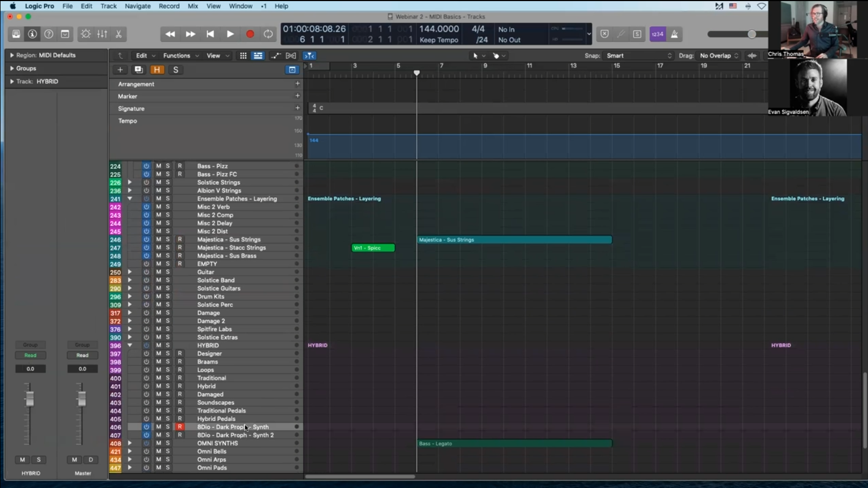The image size is (868, 488).
Task: Click the Go to Beginning transport button
Action: [210, 34]
